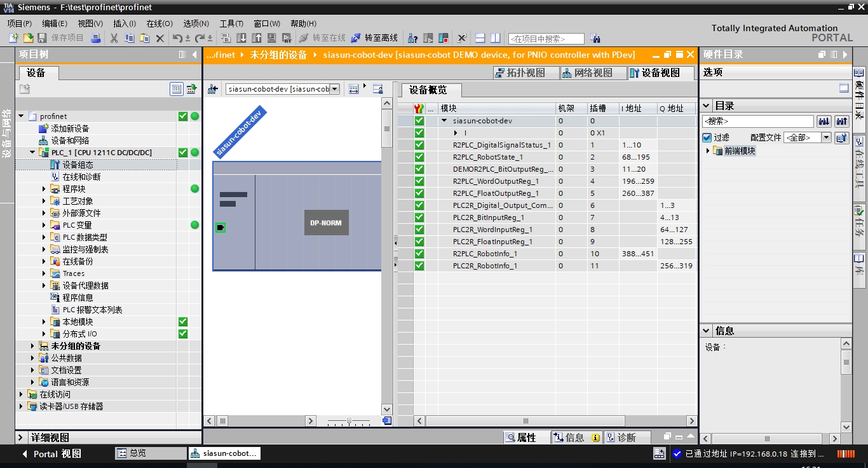Click the search up icon in catalog
Screen dimensions: 868x468
(x=842, y=121)
